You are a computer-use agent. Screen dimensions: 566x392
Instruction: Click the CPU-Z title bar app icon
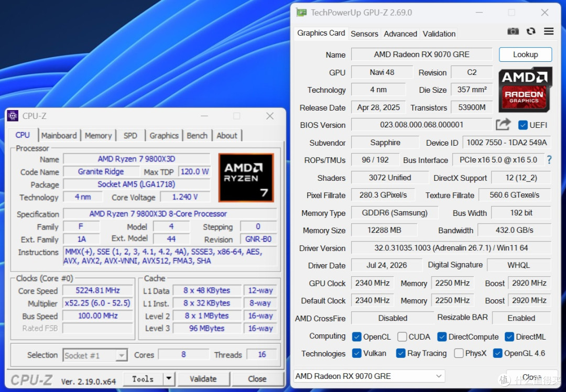point(13,115)
